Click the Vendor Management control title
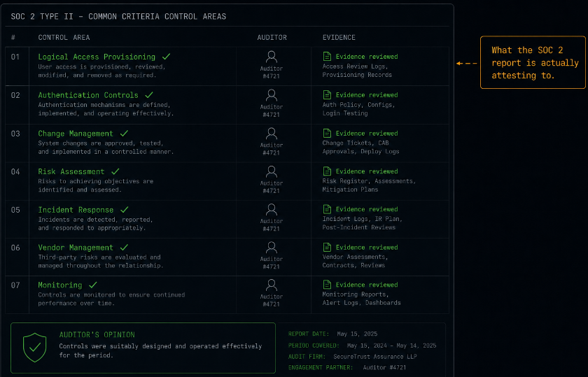 [76, 248]
